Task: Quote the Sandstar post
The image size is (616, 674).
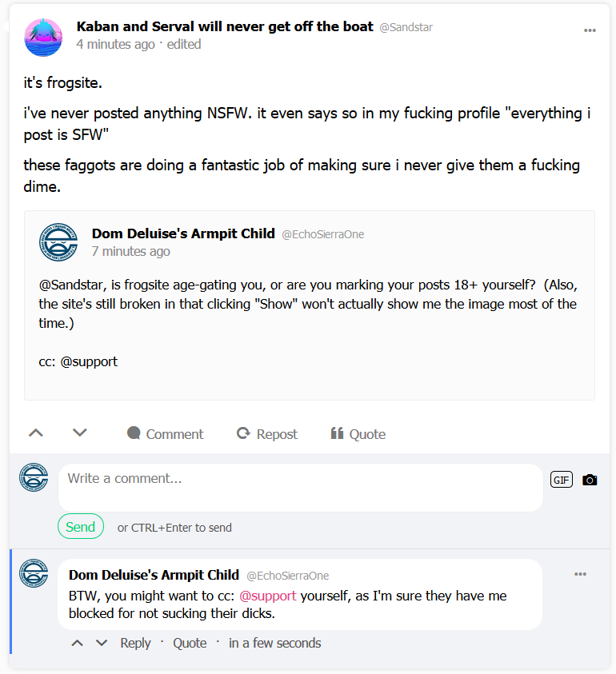Action: tap(358, 434)
